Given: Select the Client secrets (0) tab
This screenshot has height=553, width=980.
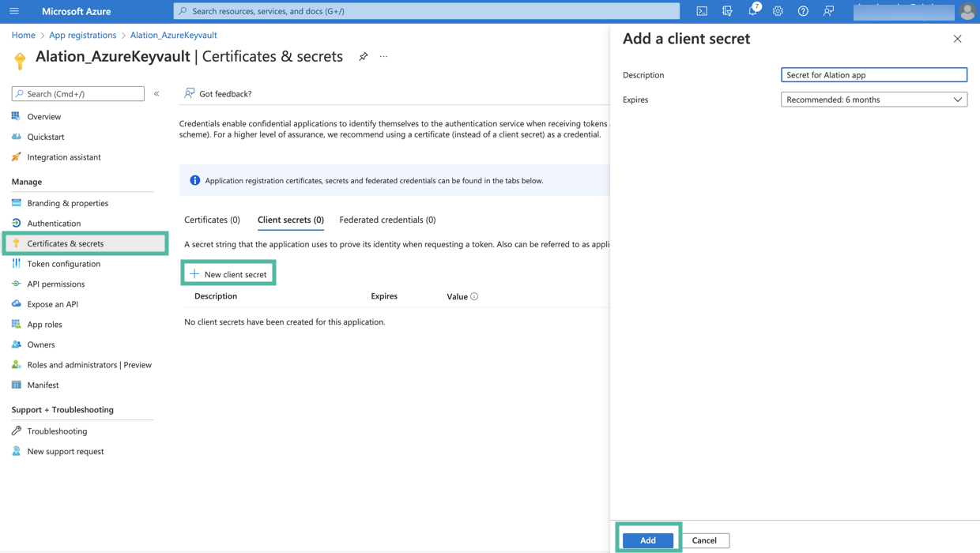Looking at the screenshot, I should (x=291, y=220).
